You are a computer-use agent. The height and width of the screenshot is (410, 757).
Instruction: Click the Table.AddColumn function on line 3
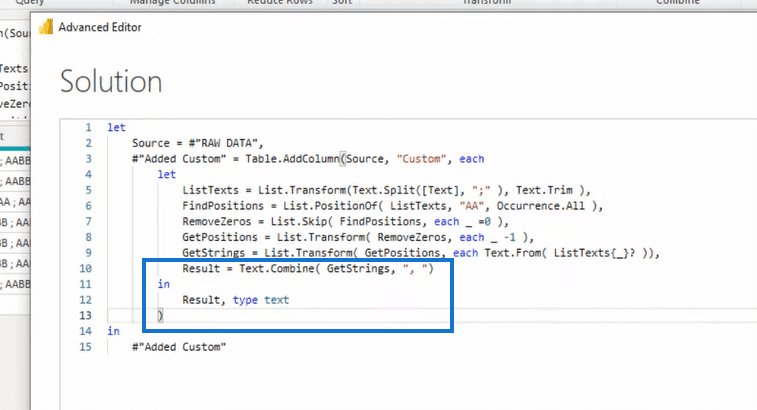(x=293, y=159)
